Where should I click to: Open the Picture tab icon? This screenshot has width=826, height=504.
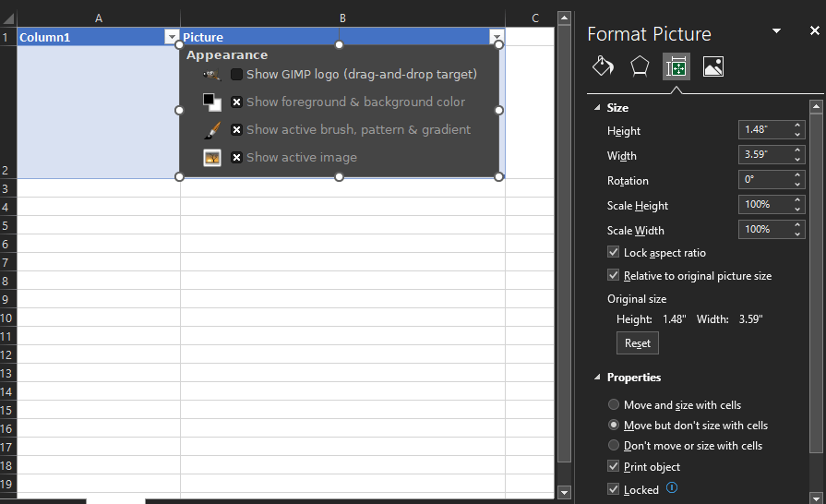click(713, 66)
